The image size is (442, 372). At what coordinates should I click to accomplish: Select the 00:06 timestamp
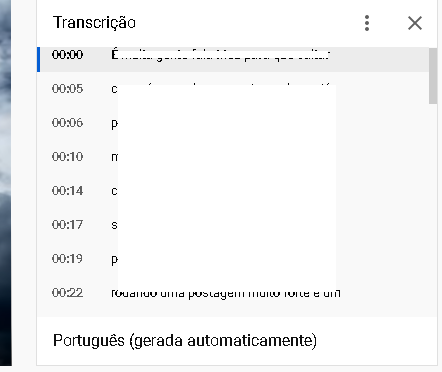coord(67,123)
